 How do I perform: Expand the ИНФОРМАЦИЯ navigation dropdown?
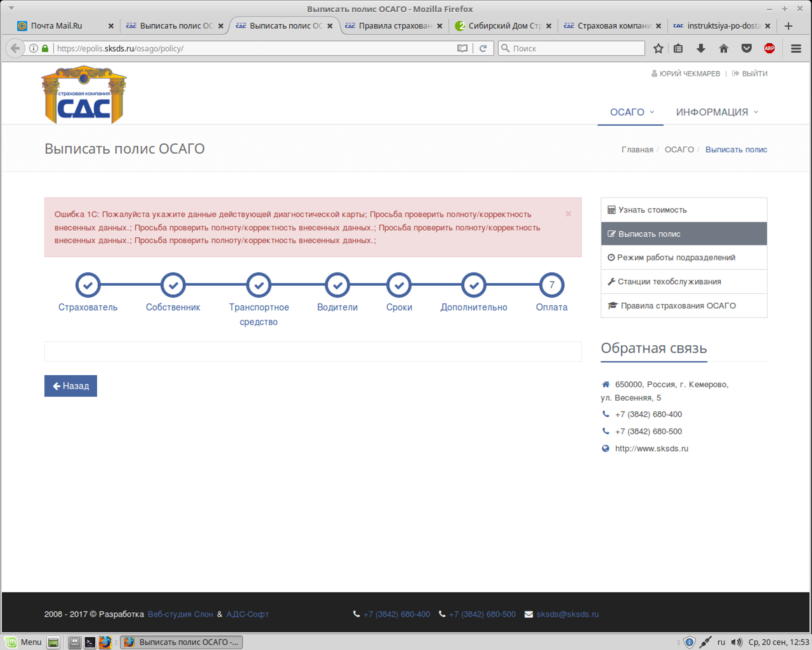[x=716, y=112]
